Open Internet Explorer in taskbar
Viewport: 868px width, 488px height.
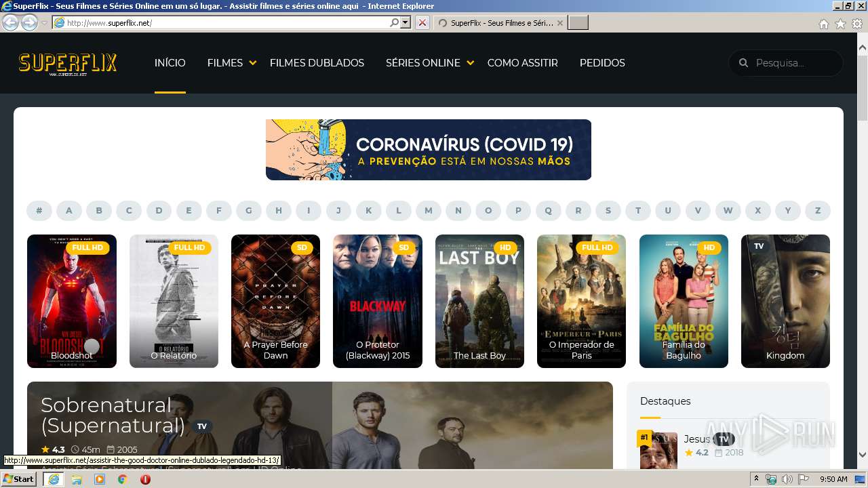point(53,479)
